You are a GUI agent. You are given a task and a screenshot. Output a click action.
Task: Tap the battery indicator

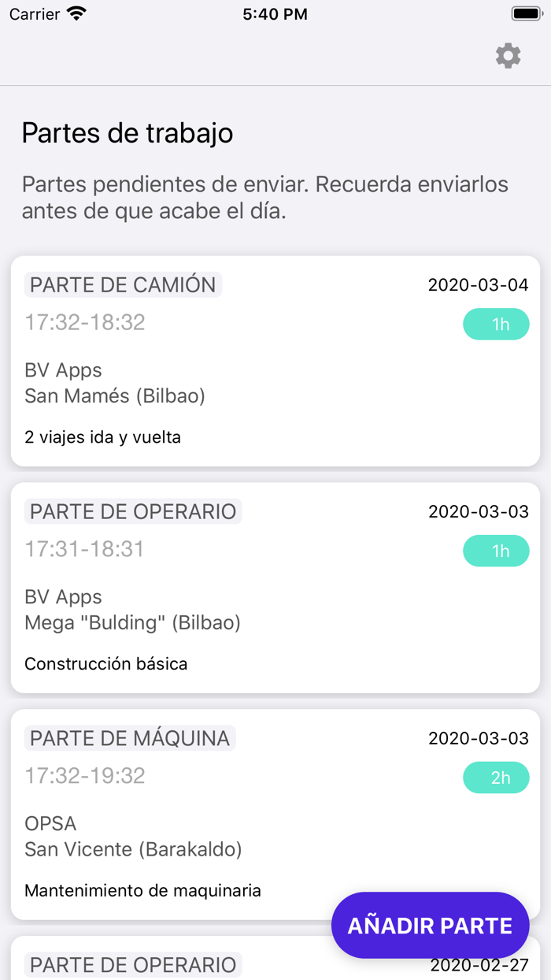pyautogui.click(x=523, y=13)
